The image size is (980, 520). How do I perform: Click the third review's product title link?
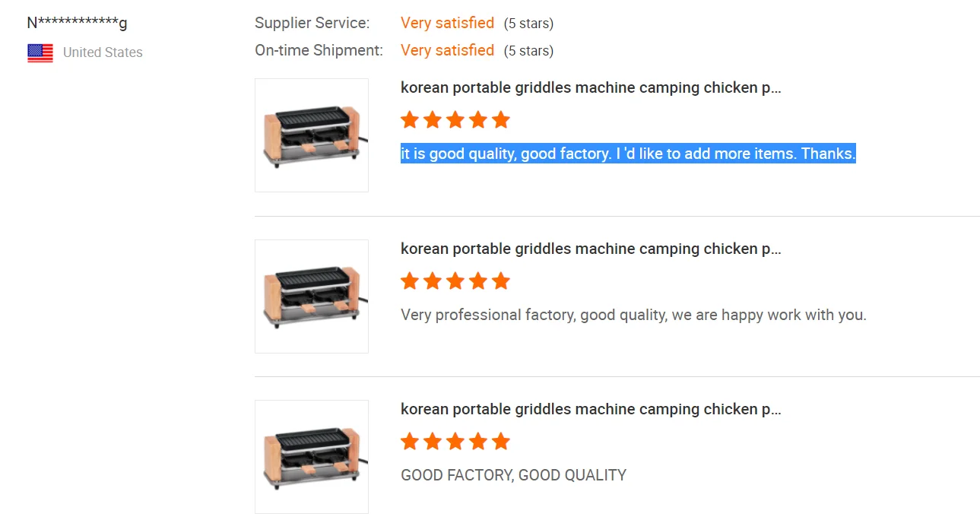[591, 409]
